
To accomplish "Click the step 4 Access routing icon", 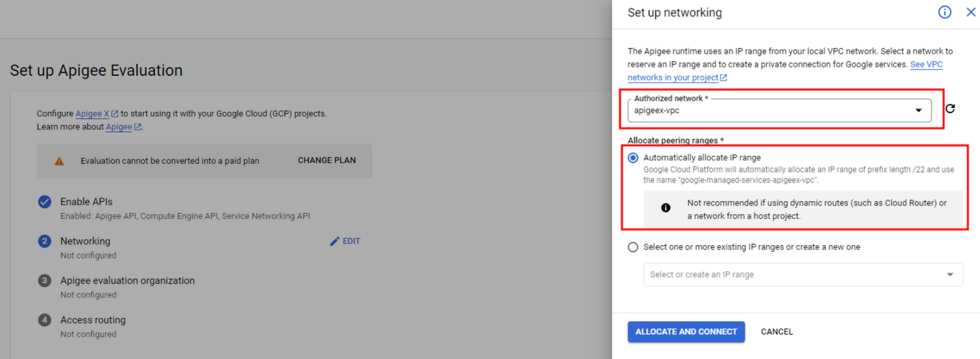I will [x=45, y=320].
